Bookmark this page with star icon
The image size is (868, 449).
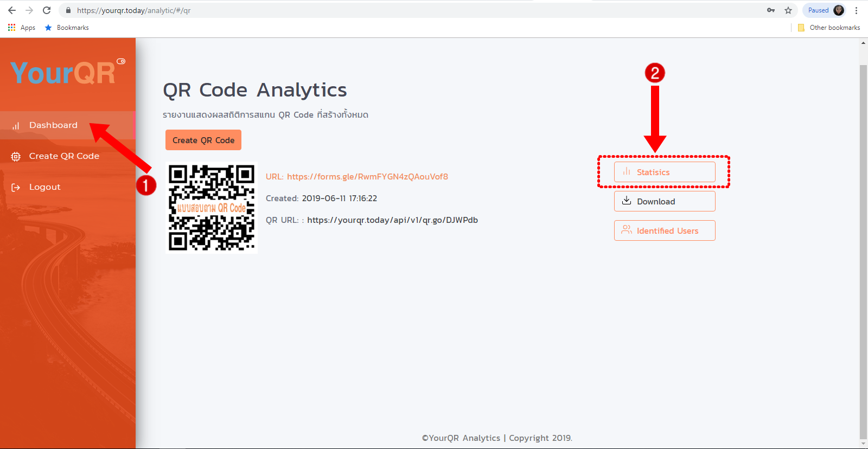(x=788, y=10)
